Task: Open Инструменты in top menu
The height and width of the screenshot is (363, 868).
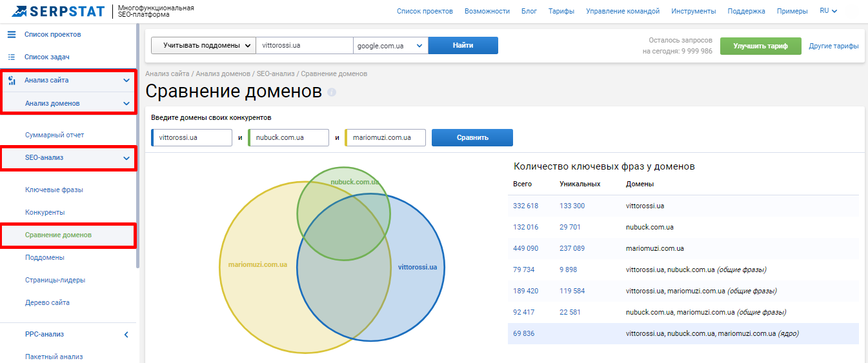Action: pos(693,11)
